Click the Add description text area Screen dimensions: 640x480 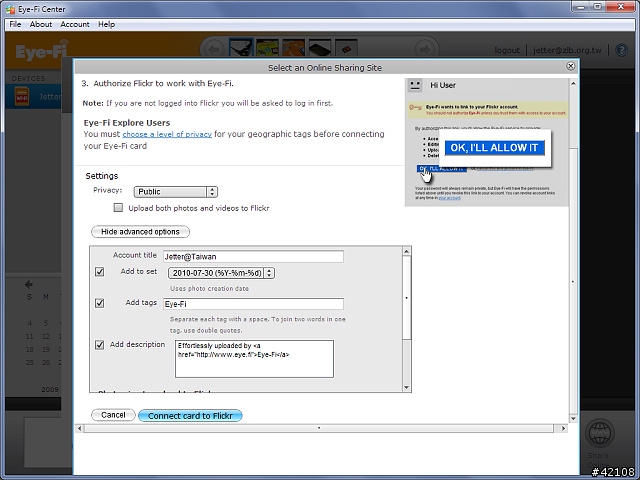[254, 359]
